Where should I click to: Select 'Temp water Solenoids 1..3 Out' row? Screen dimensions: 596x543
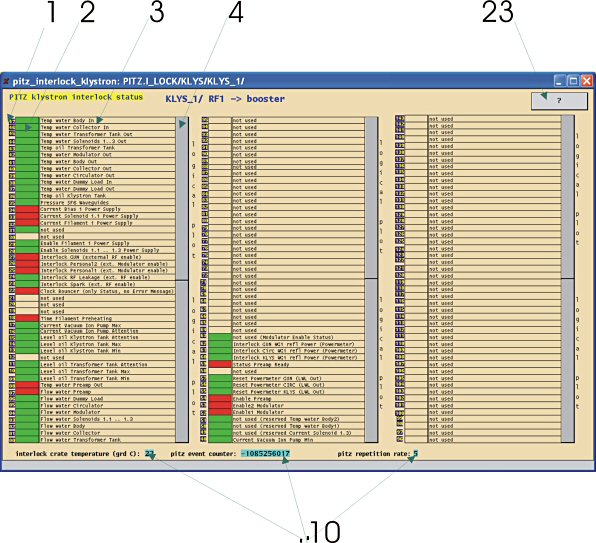coord(107,141)
